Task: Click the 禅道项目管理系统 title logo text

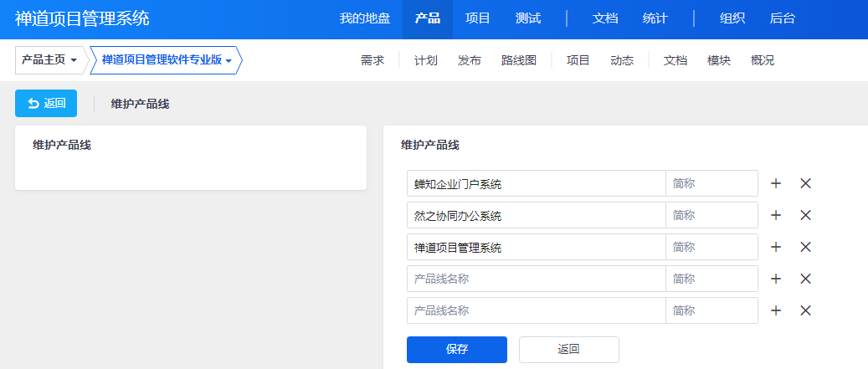Action: click(x=82, y=18)
